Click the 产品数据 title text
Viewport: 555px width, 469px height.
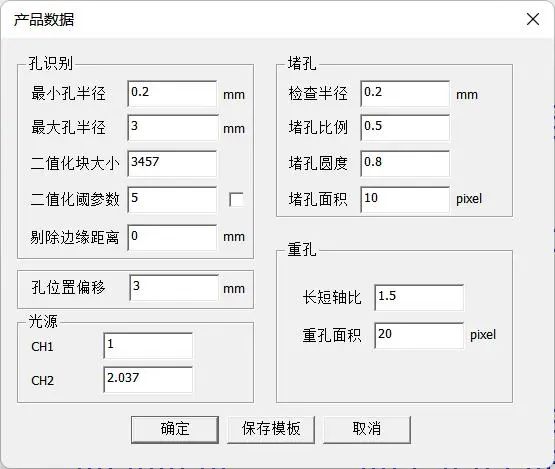point(44,19)
